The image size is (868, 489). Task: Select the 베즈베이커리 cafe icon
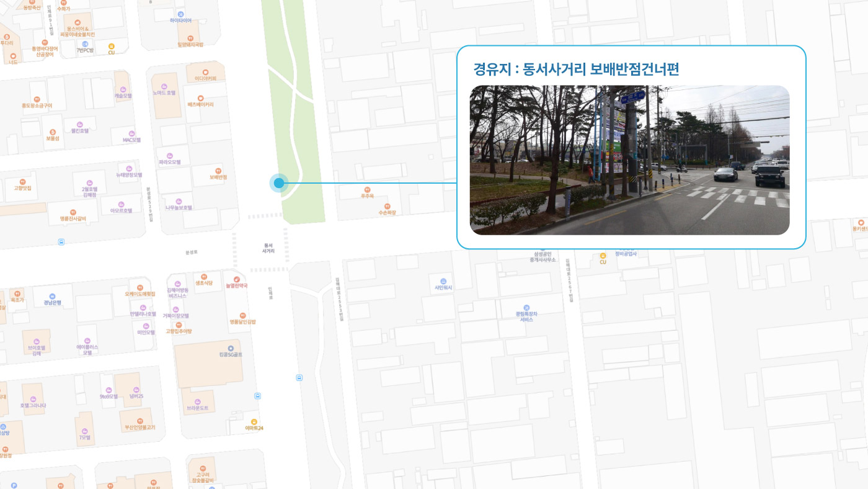200,98
